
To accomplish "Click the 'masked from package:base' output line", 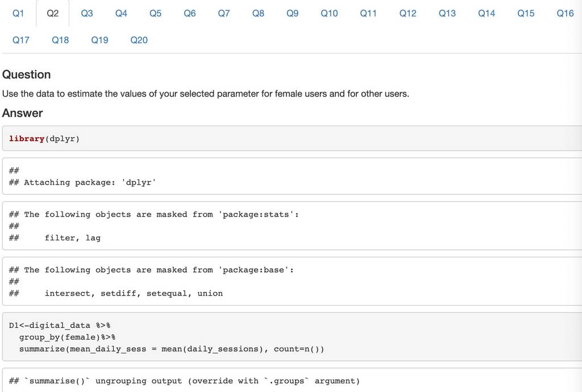I will pos(151,270).
